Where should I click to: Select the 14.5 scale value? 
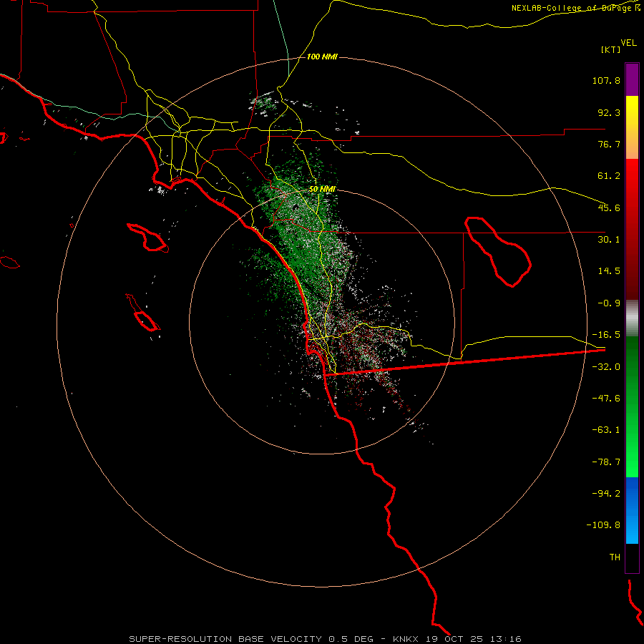pyautogui.click(x=609, y=271)
